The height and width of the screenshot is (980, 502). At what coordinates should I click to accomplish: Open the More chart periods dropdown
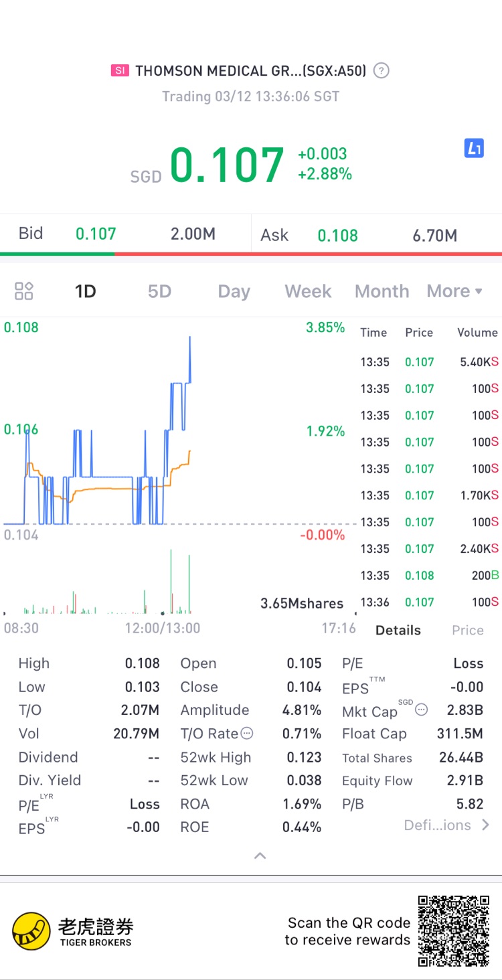click(x=454, y=291)
